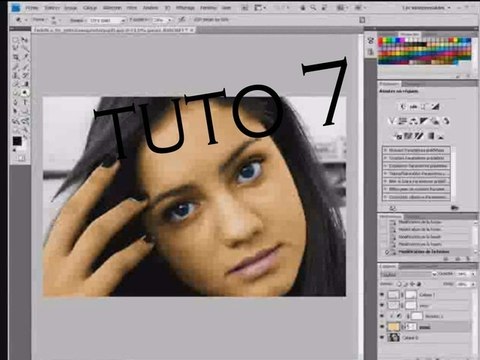Add a Hue/Saturation adjustment
Viewport: 480px width, 360px height.
click(x=403, y=121)
